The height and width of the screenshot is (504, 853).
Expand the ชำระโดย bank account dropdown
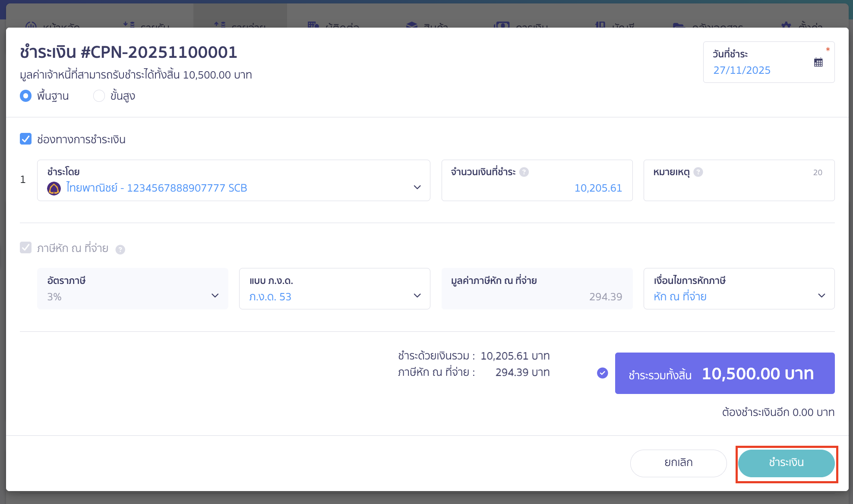[417, 187]
